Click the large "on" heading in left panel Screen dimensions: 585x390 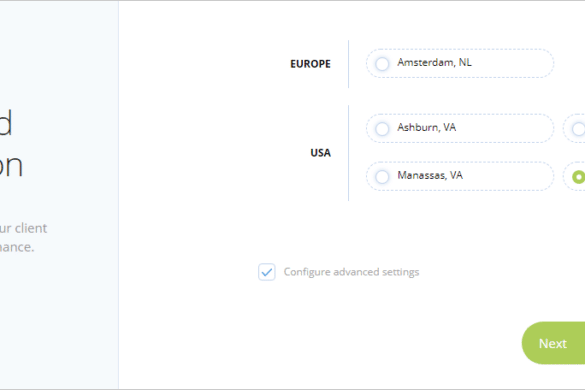coord(11,166)
